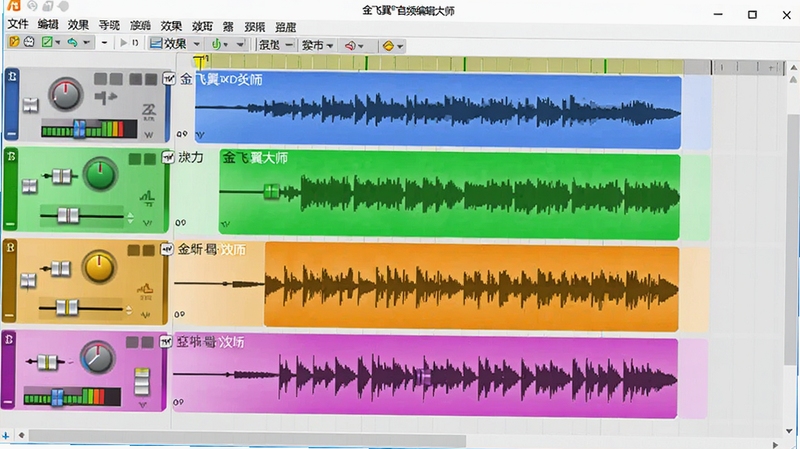
Task: Open the undo history dropdown arrow
Action: click(x=86, y=43)
